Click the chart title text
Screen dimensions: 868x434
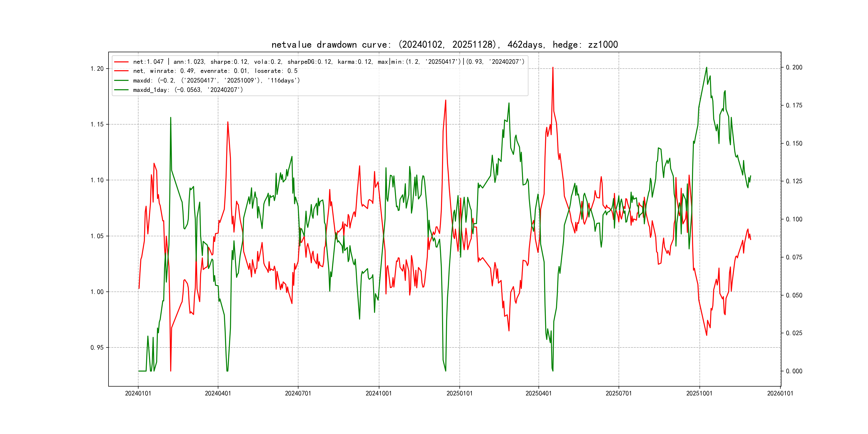coord(444,44)
